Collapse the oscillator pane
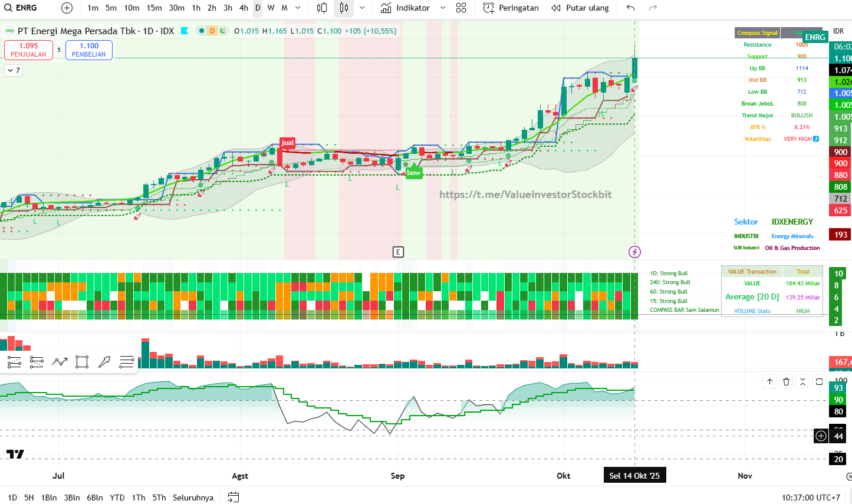Image resolution: width=852 pixels, height=504 pixels. pyautogui.click(x=802, y=382)
